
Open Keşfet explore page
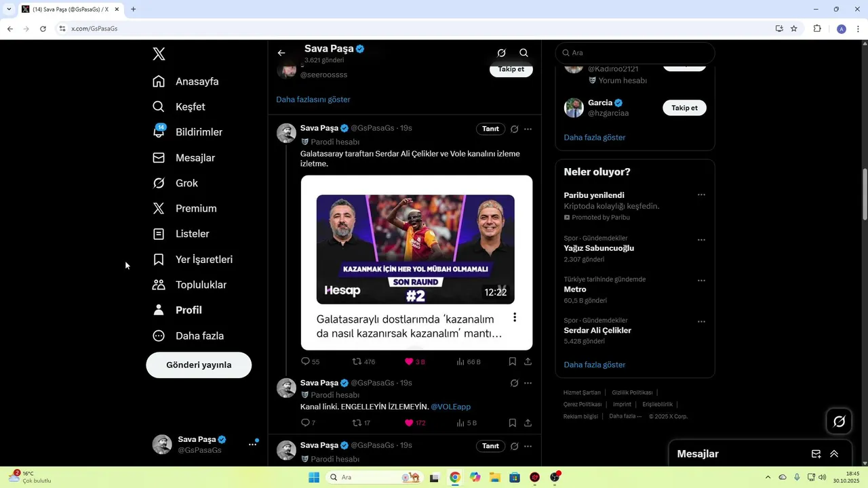(179, 106)
